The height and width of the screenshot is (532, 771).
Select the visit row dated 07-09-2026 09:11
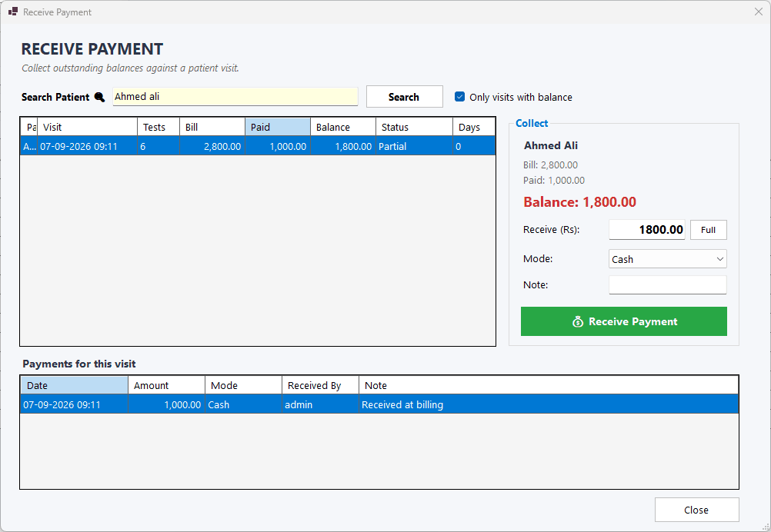[258, 146]
